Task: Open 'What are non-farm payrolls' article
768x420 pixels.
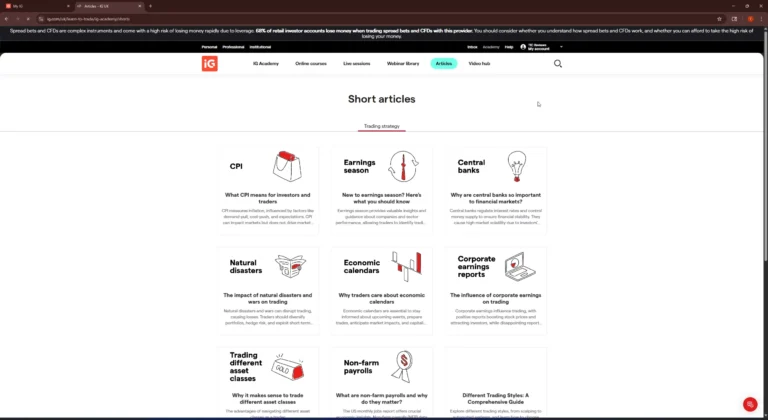Action: point(382,398)
